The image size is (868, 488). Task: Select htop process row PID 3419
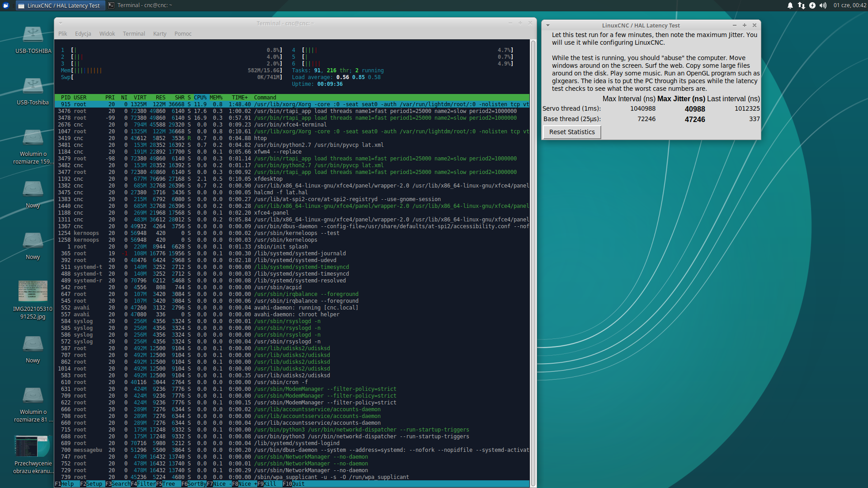pos(292,138)
